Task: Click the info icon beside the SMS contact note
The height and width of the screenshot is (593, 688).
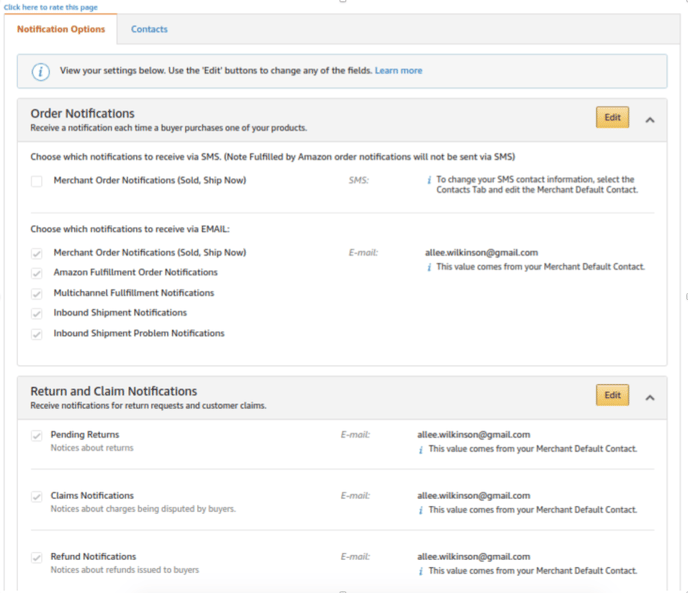Action: pyautogui.click(x=429, y=181)
